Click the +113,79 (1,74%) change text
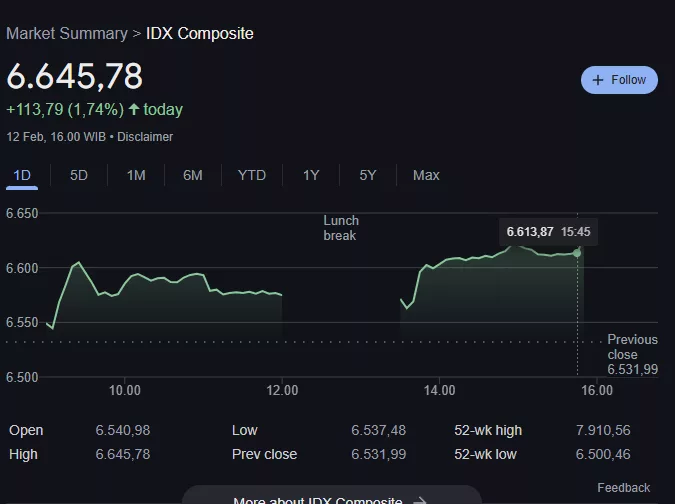 65,109
